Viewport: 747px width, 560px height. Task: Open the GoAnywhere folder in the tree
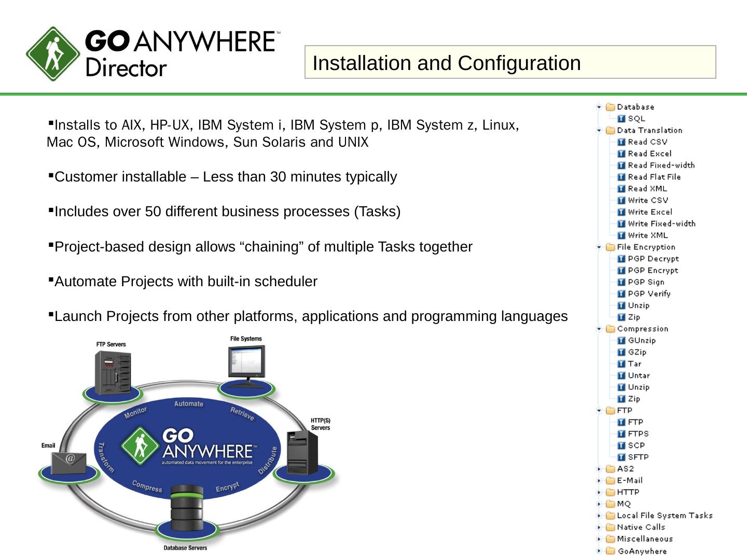637,551
